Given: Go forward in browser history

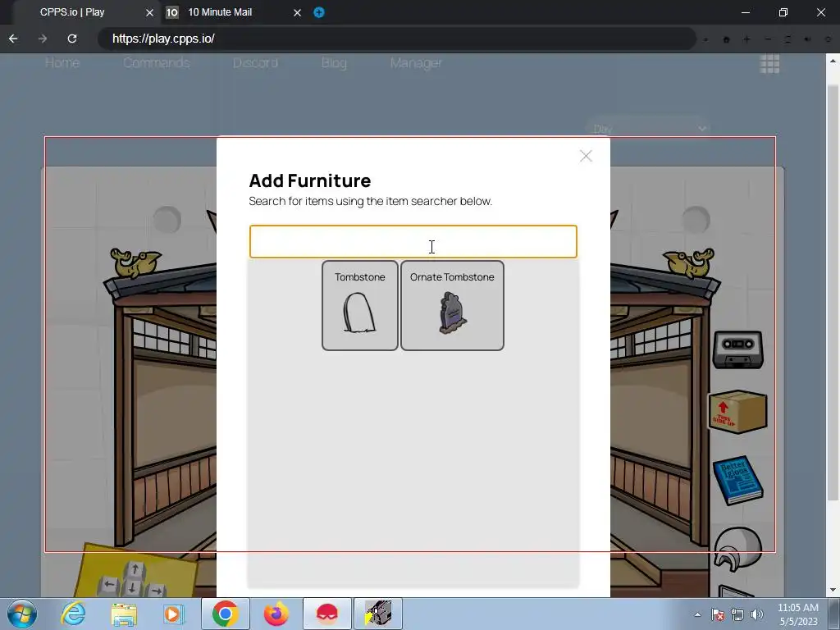Looking at the screenshot, I should click(x=43, y=39).
